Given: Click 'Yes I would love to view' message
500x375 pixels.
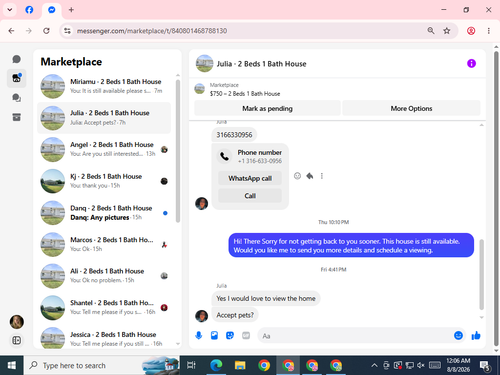Looking at the screenshot, I should pyautogui.click(x=266, y=298).
